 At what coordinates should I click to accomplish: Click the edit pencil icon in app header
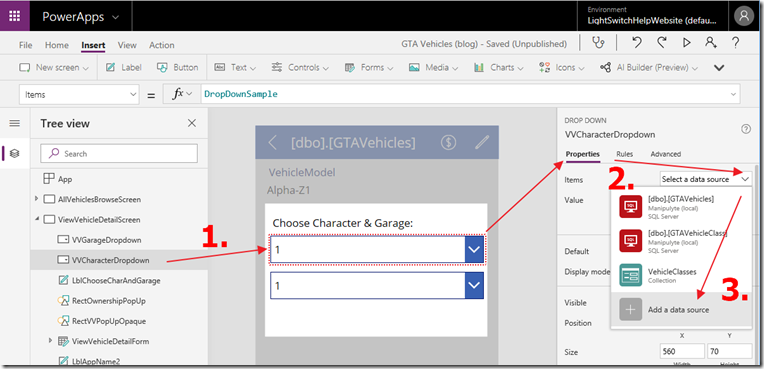482,142
